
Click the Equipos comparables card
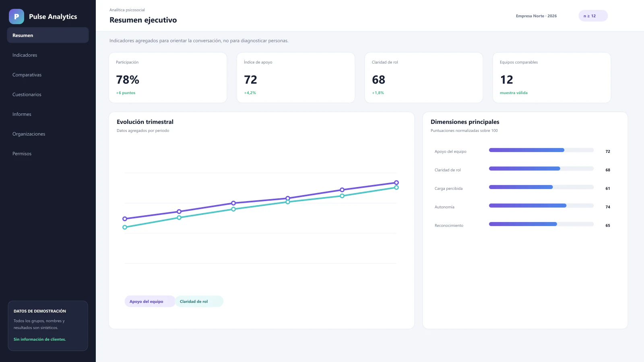552,78
